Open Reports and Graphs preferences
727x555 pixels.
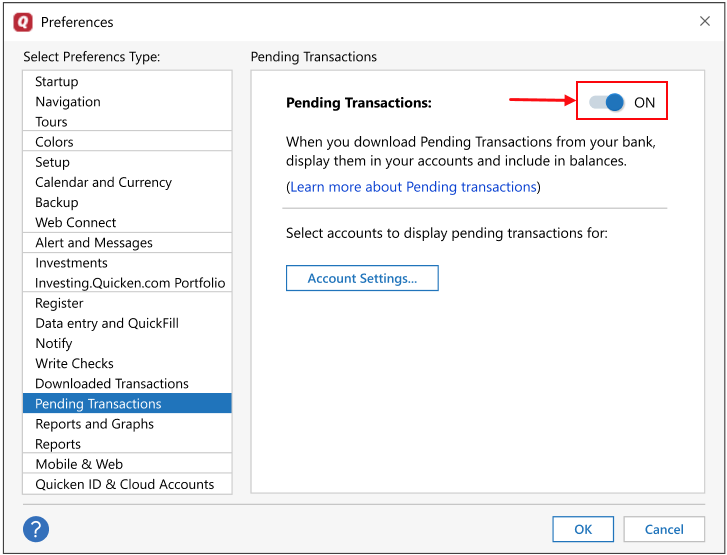[x=95, y=424]
